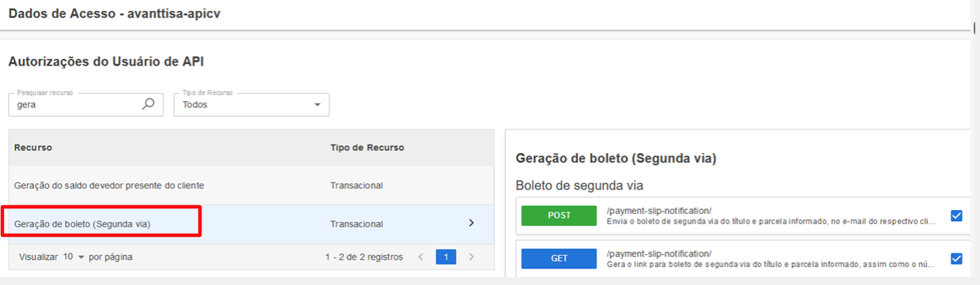Toggle the POST payment-slip-notification checkbox
This screenshot has height=285, width=980.
[956, 216]
